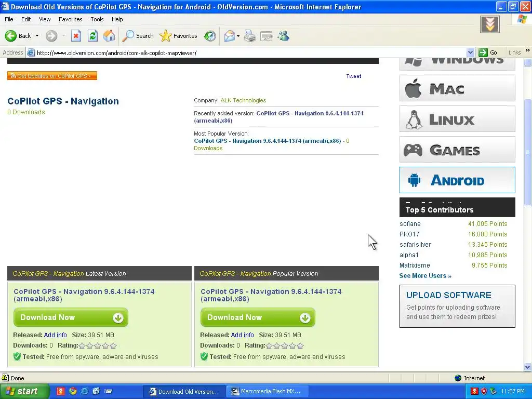The image size is (532, 399).
Task: Open the Messenger people icon
Action: click(x=283, y=36)
